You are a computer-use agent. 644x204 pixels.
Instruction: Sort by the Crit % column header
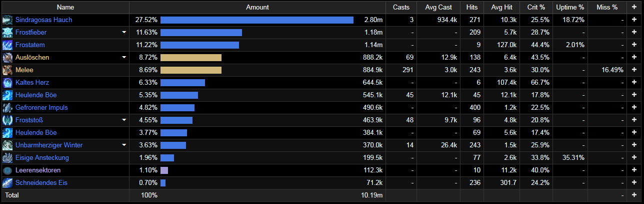(535, 7)
